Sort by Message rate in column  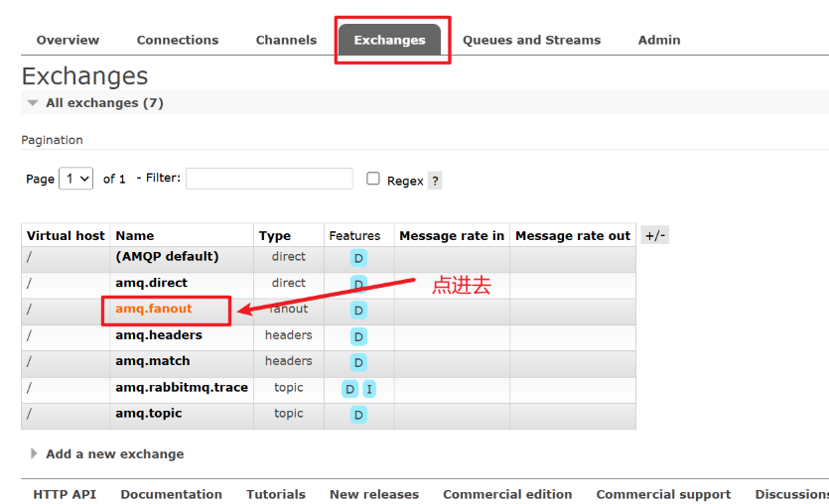[x=452, y=235]
